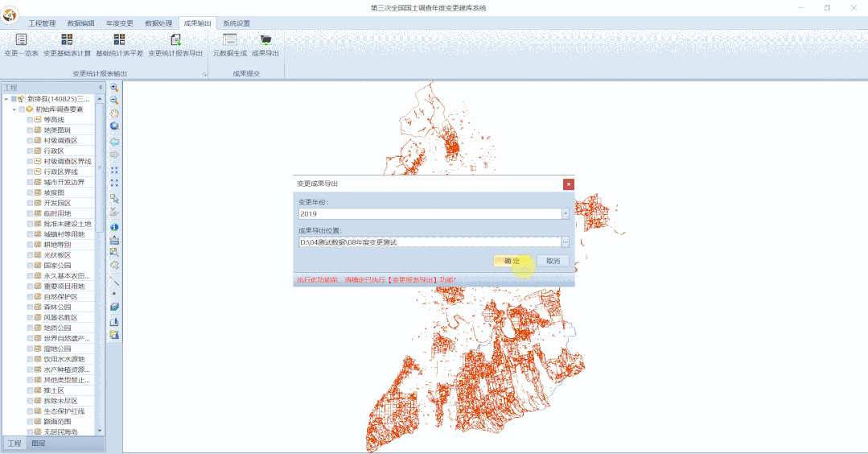
Task: Select the 工程 bottom tab
Action: (14, 444)
